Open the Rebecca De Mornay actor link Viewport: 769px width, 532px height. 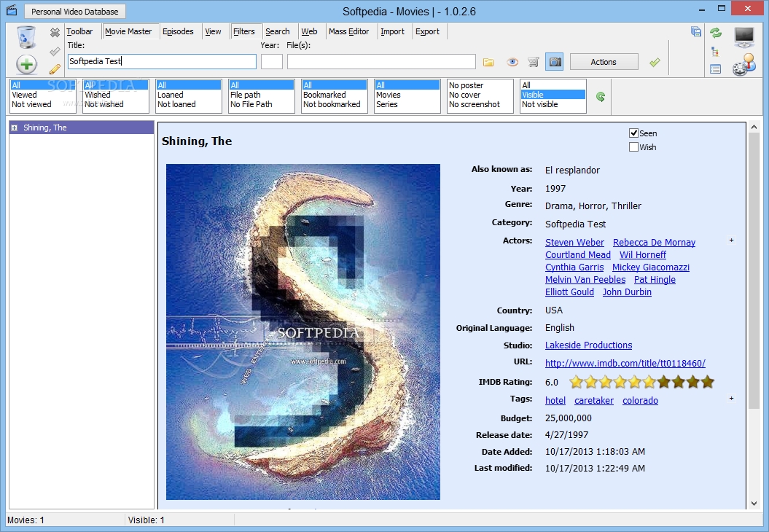click(655, 242)
